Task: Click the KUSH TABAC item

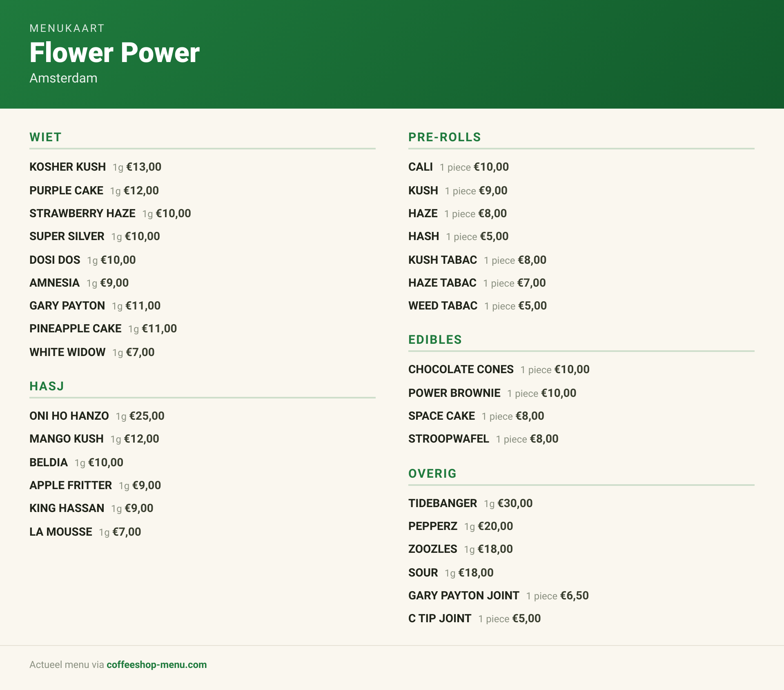Action: point(477,260)
